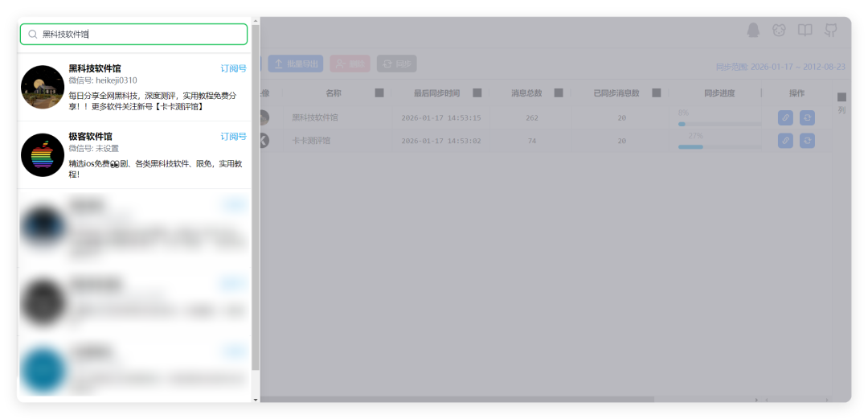The image size is (868, 419).
Task: Click the search magnifier icon
Action: pos(33,35)
